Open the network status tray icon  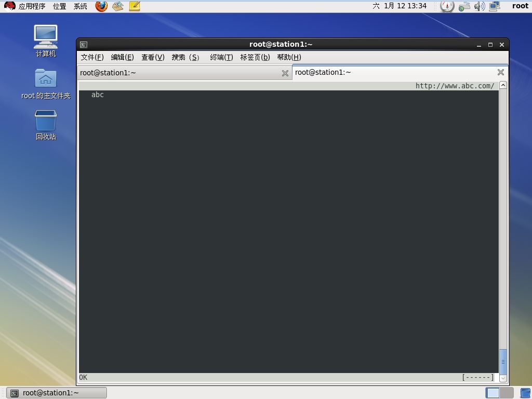pos(464,6)
